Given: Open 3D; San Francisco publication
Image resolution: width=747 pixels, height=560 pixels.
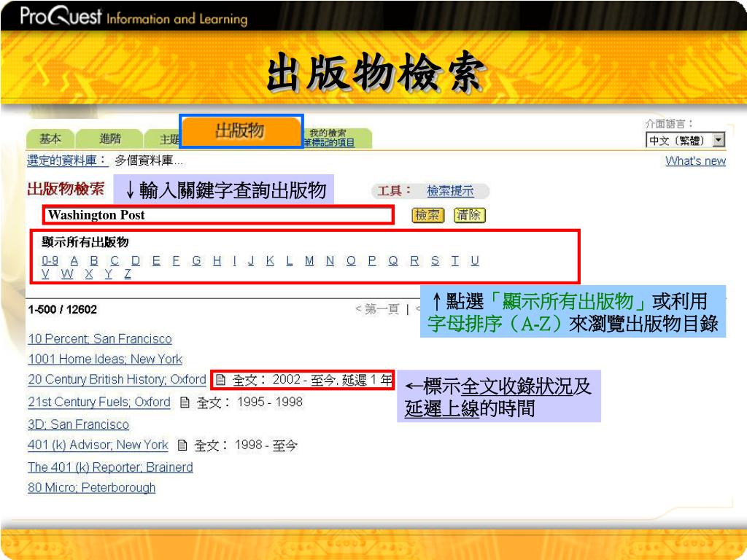Looking at the screenshot, I should (x=78, y=424).
